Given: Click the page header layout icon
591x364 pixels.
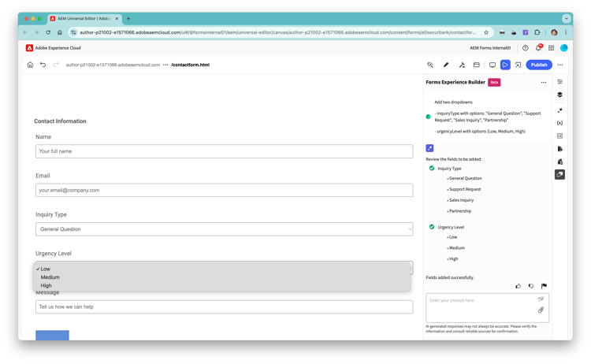Looking at the screenshot, I should point(477,65).
